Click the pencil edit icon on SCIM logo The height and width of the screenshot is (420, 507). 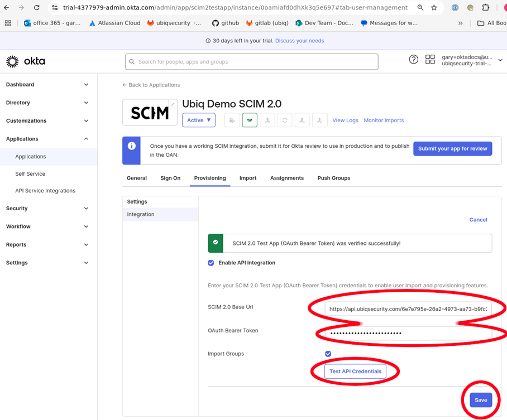coord(173,104)
